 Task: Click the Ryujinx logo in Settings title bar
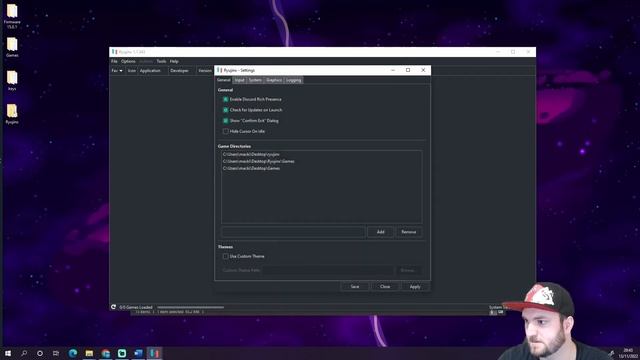point(220,70)
